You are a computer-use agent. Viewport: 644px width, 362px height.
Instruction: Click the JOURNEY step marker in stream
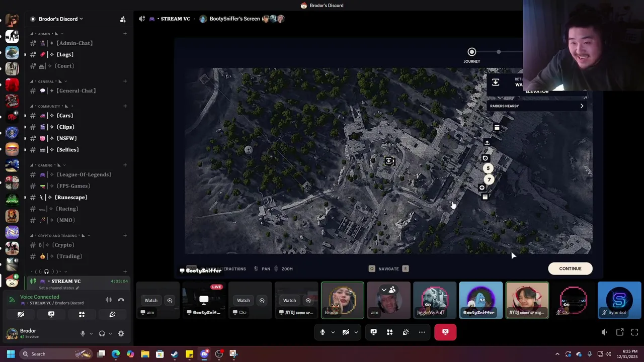click(x=472, y=52)
